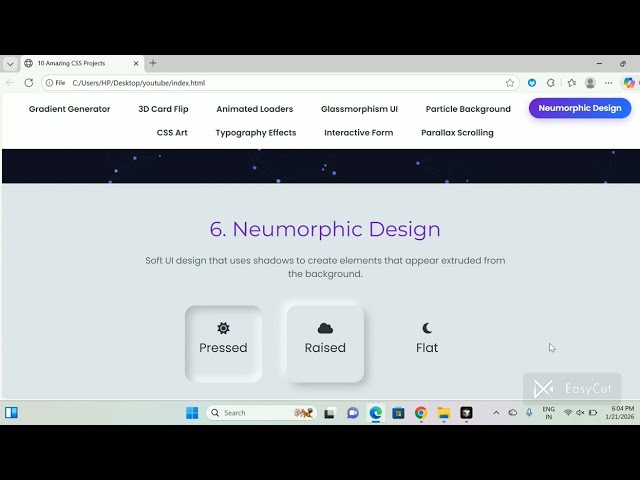
Task: Open Task View on the taskbar
Action: click(x=330, y=413)
